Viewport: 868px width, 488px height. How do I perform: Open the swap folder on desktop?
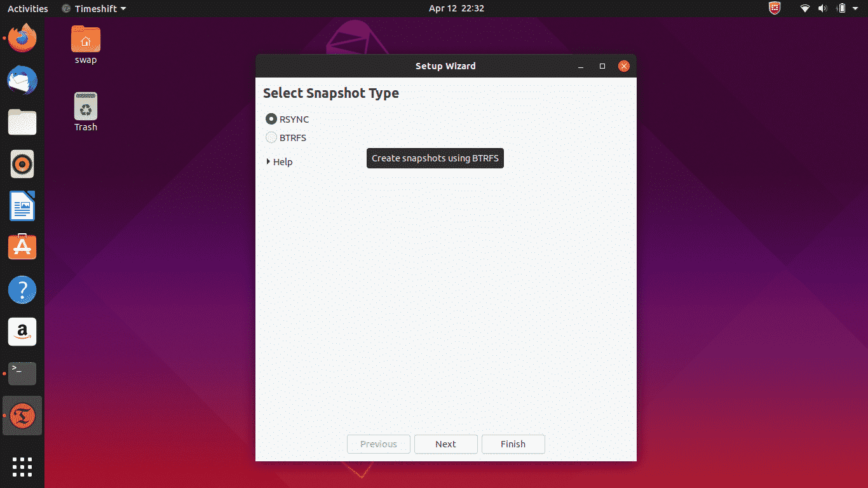pos(86,44)
